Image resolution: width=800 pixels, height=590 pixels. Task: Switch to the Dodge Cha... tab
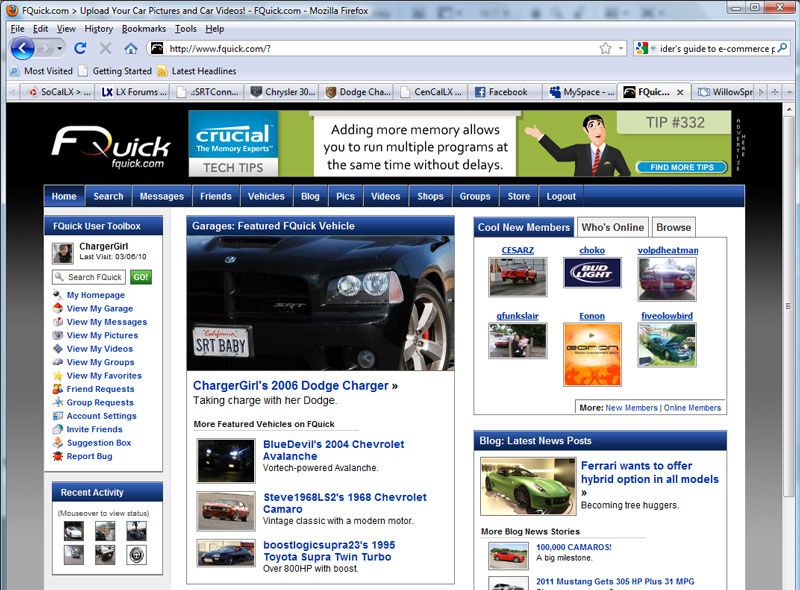click(x=358, y=92)
